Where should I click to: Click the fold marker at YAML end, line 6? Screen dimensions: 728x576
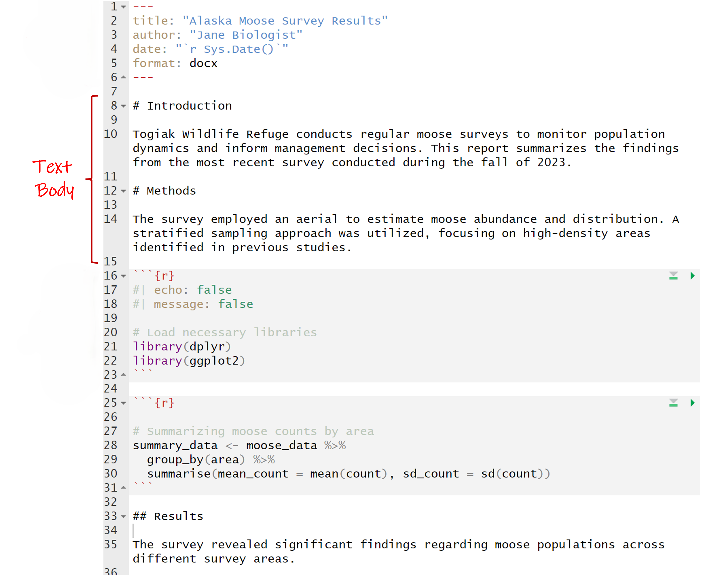tap(124, 77)
